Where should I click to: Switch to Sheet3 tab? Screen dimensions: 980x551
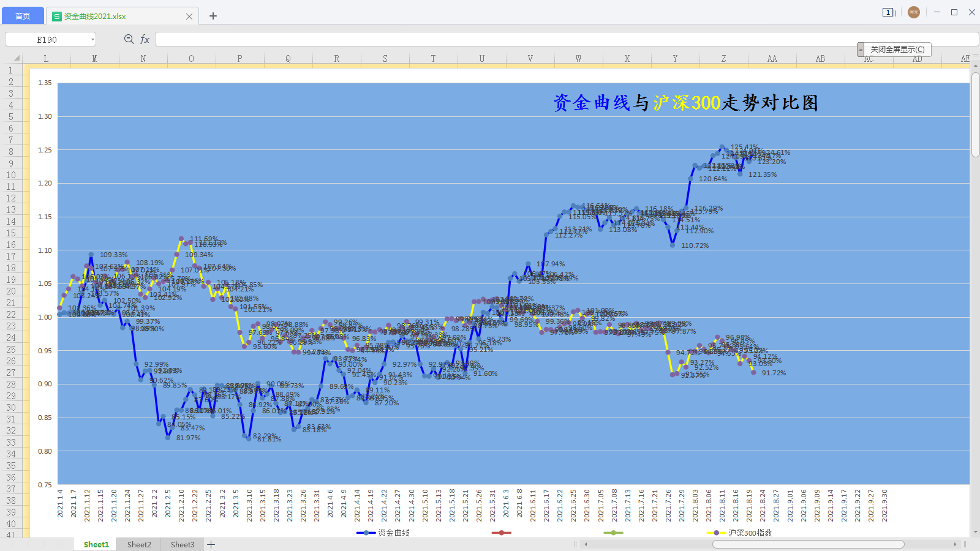tap(183, 544)
